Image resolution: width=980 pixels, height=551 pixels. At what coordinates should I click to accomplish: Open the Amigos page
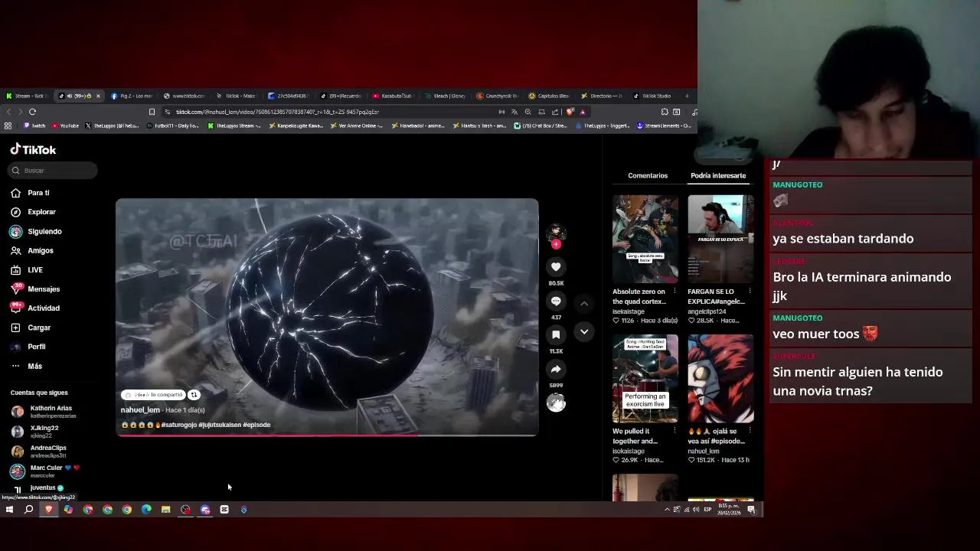32,250
